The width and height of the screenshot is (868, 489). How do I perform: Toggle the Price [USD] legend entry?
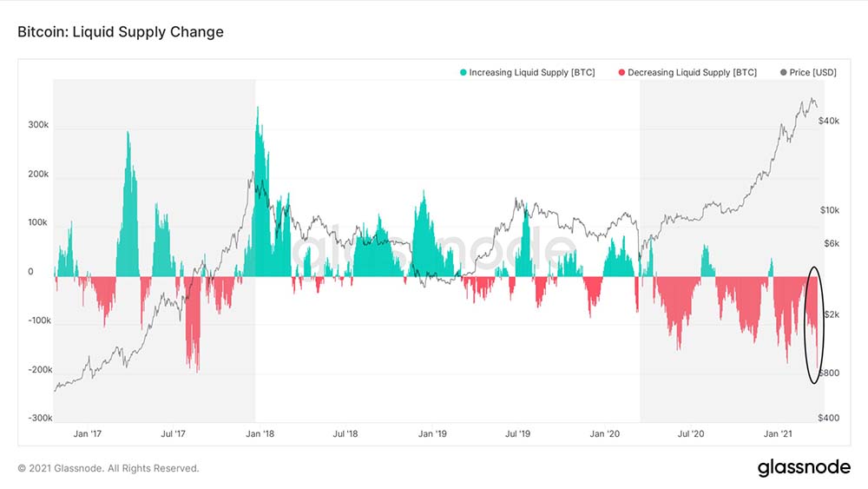point(808,73)
